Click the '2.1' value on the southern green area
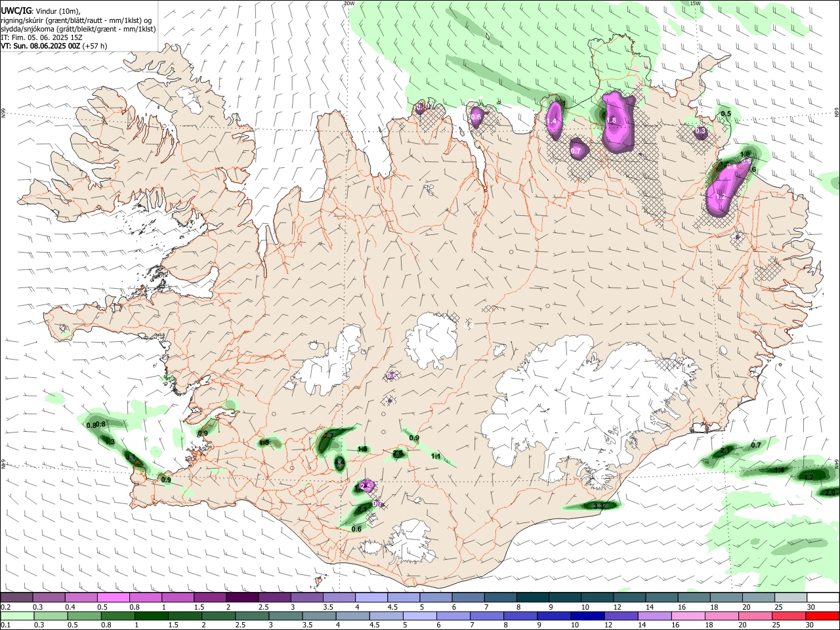 pyautogui.click(x=362, y=508)
